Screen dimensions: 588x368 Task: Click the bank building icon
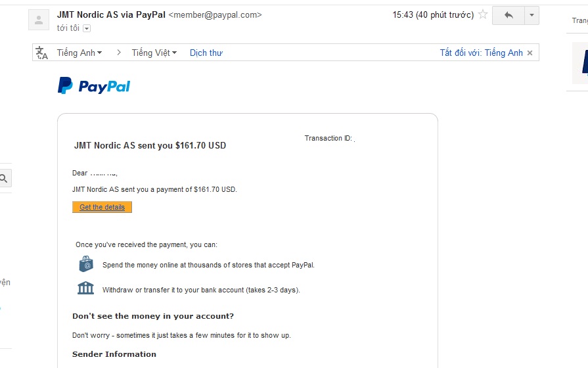click(85, 288)
